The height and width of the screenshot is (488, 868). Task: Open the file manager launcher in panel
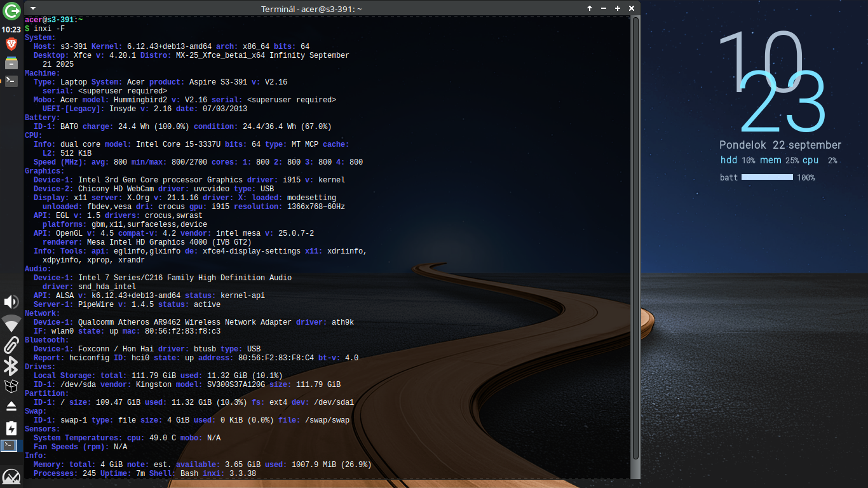(11, 62)
